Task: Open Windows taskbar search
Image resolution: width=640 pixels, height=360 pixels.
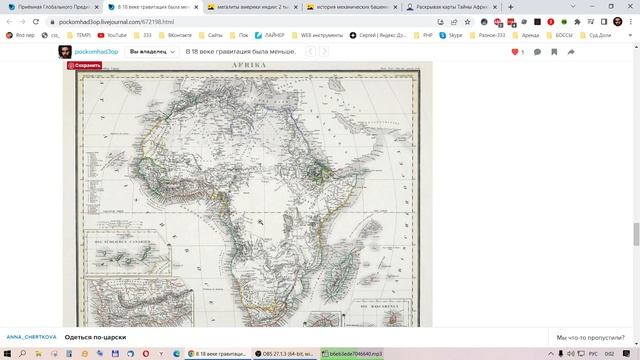Action: point(22,353)
